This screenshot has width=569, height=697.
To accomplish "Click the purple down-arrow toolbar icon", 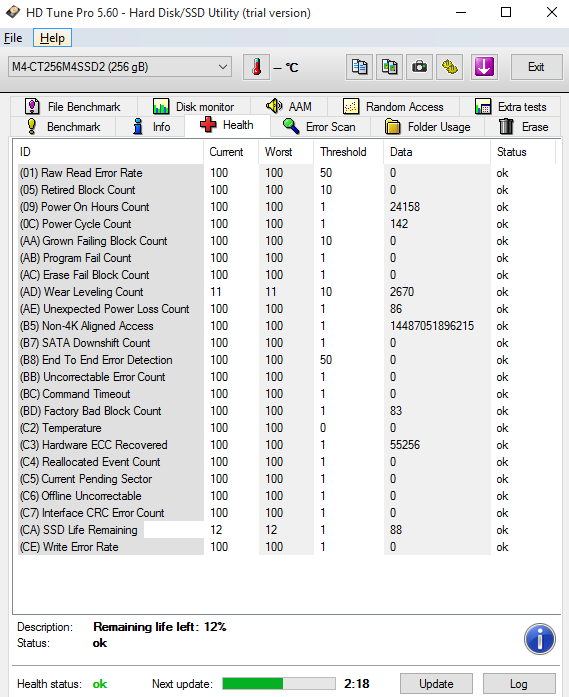I will point(484,68).
